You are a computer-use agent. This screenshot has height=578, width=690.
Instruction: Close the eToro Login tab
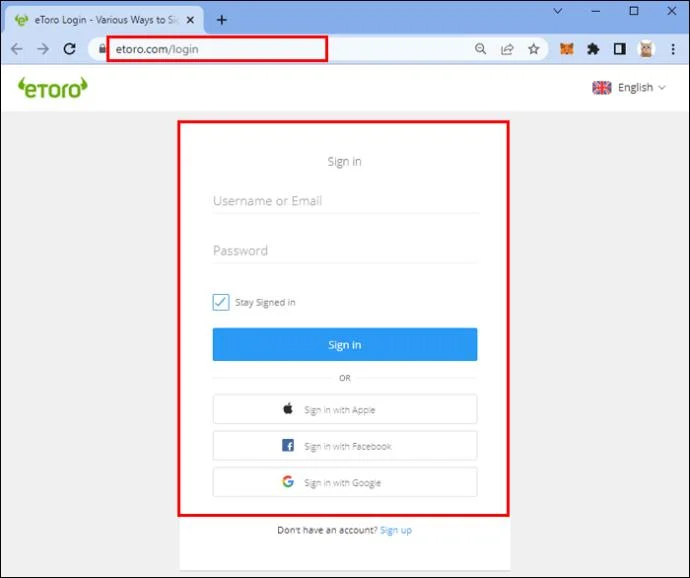click(x=190, y=20)
